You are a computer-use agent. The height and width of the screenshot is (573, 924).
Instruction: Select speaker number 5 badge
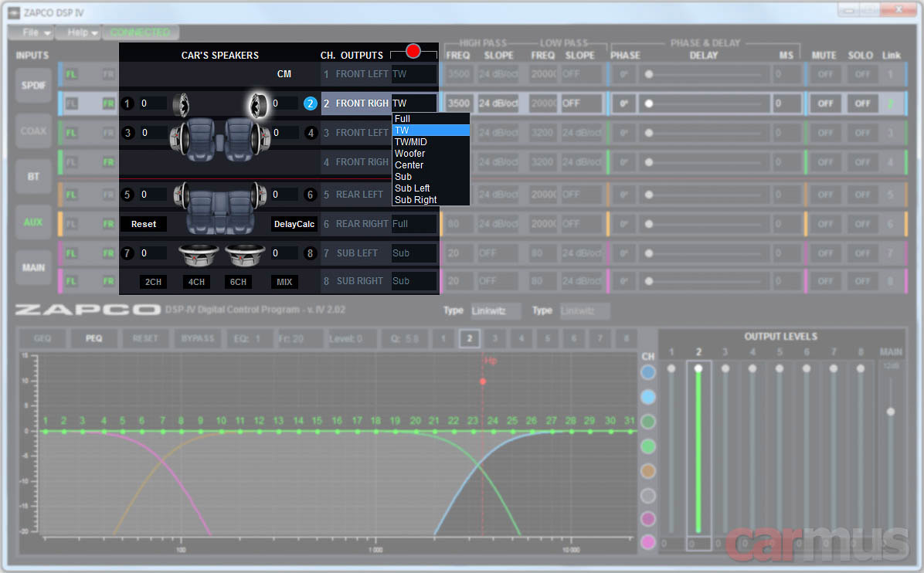(127, 195)
